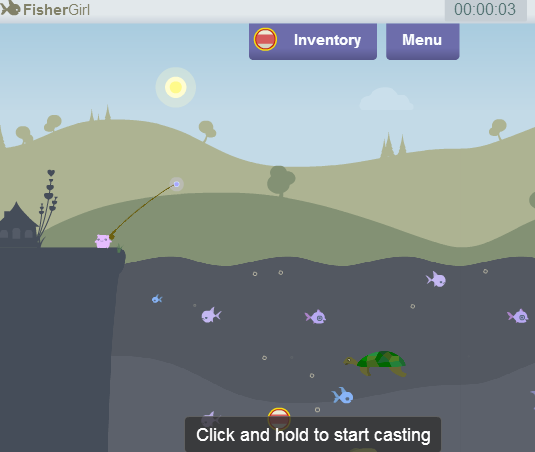Click the large blue fish below the turtle
This screenshot has height=452, width=535.
click(x=343, y=396)
